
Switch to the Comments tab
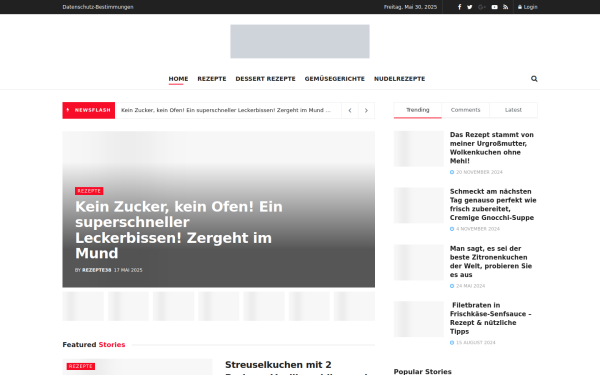point(465,110)
